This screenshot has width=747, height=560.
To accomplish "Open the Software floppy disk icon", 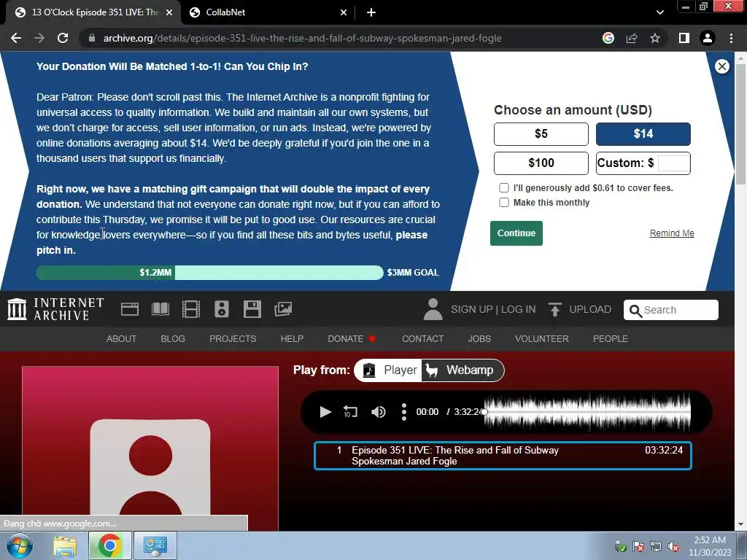I will (x=252, y=309).
